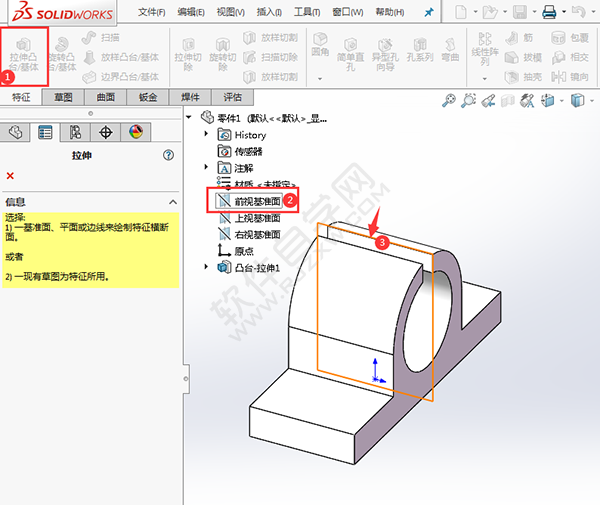
Task: Click the Extruded Boss/Base (拉伸凸台/基体) tool
Action: tap(24, 55)
